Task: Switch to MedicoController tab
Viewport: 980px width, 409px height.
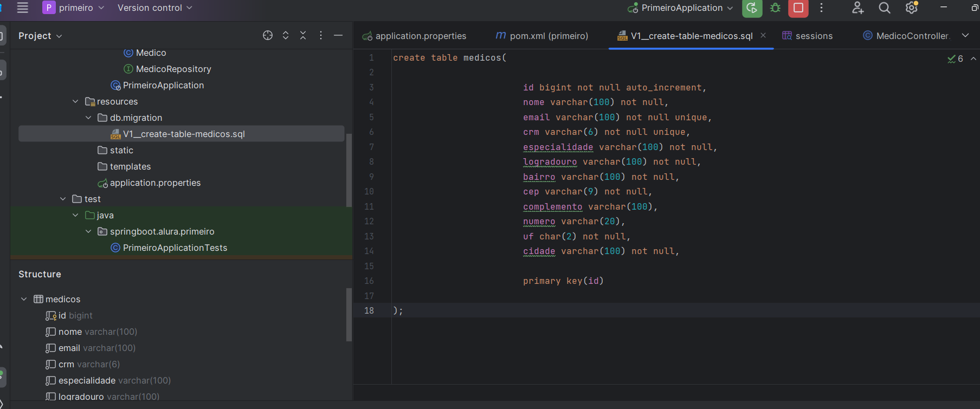Action: coord(906,36)
